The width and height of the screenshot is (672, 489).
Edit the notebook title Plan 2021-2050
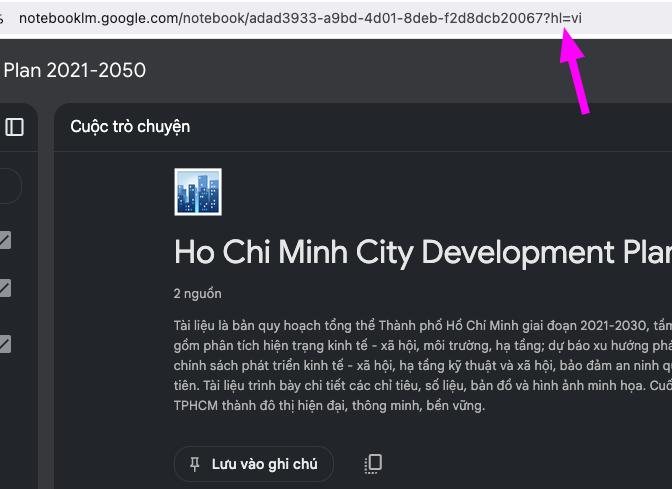tap(75, 70)
